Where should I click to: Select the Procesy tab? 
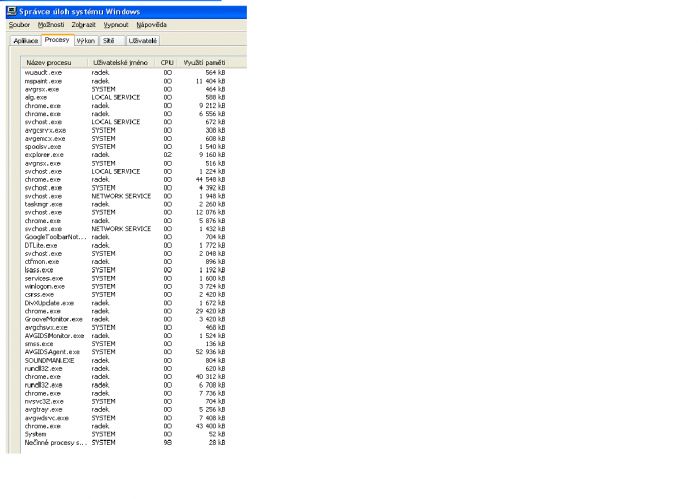57,40
